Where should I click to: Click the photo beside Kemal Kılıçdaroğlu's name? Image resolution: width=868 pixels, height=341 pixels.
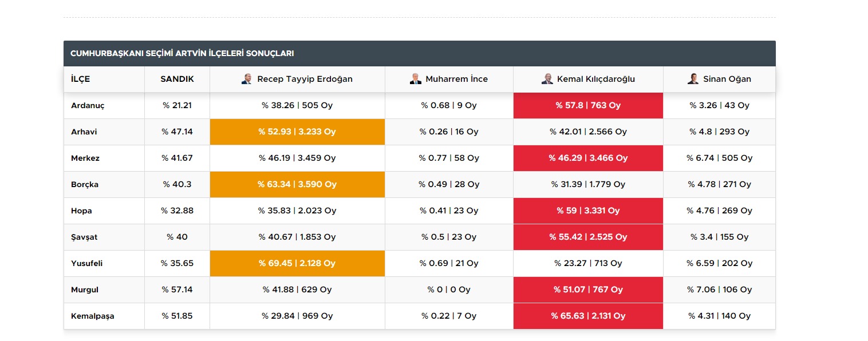547,79
